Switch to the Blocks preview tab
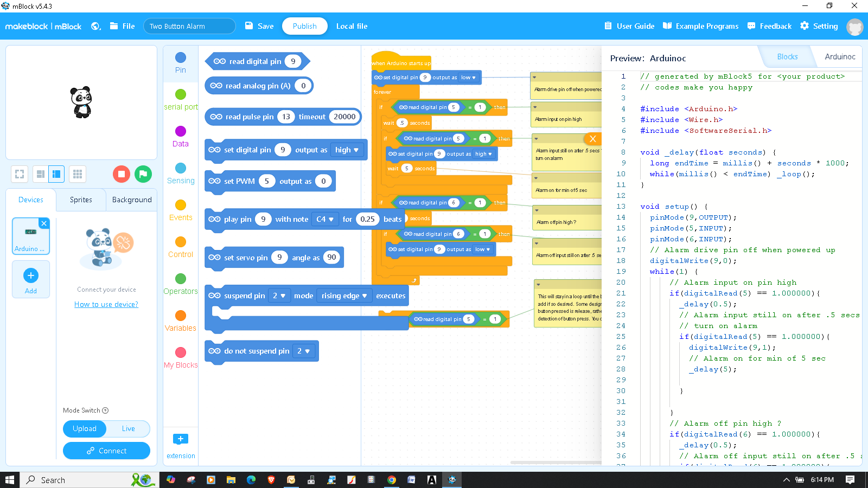Screen dimensions: 868x488 [x=787, y=56]
